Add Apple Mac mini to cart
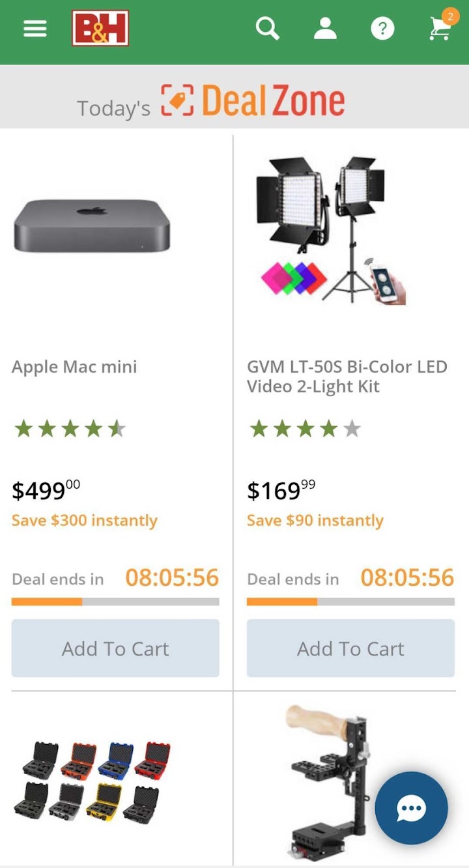The height and width of the screenshot is (868, 469). [x=115, y=648]
